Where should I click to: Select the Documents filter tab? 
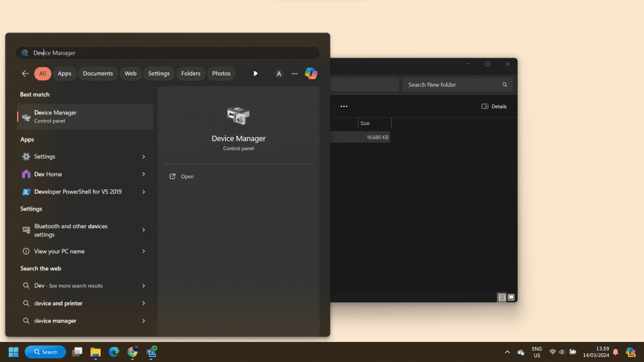click(x=97, y=74)
